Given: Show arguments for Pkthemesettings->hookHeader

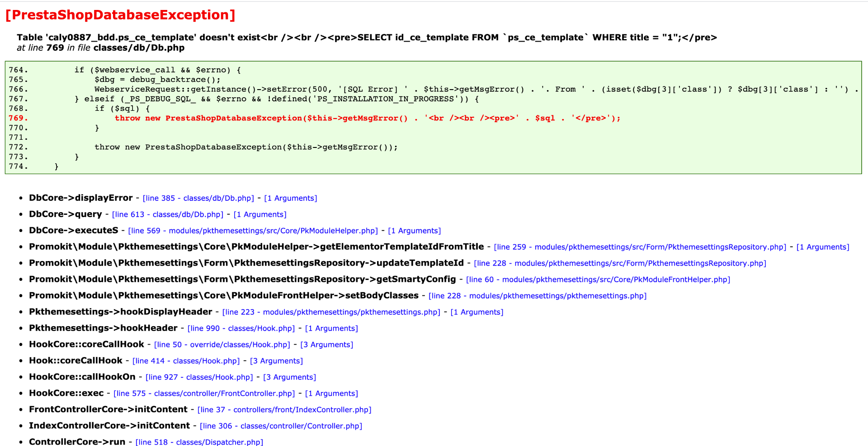Looking at the screenshot, I should pos(331,328).
